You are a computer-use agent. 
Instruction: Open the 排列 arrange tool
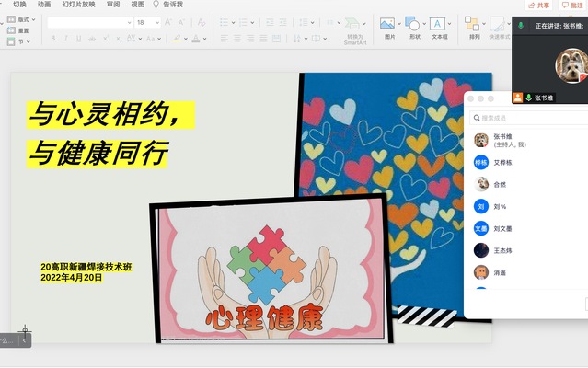pyautogui.click(x=474, y=25)
